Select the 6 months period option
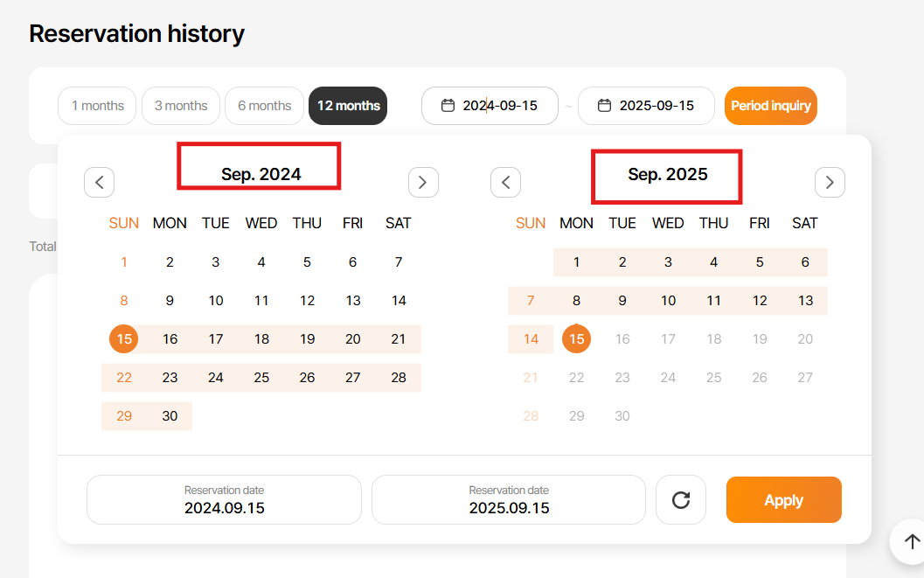The width and height of the screenshot is (924, 578). [x=264, y=106]
